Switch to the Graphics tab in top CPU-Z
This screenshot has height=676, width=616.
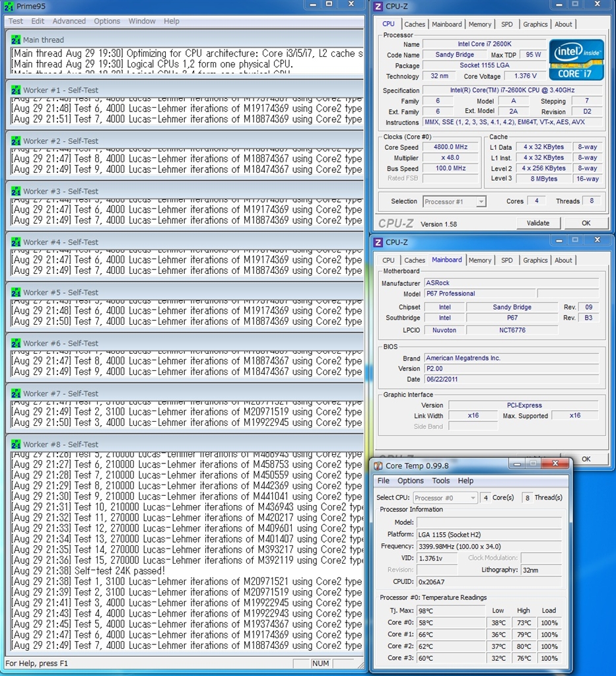point(535,24)
